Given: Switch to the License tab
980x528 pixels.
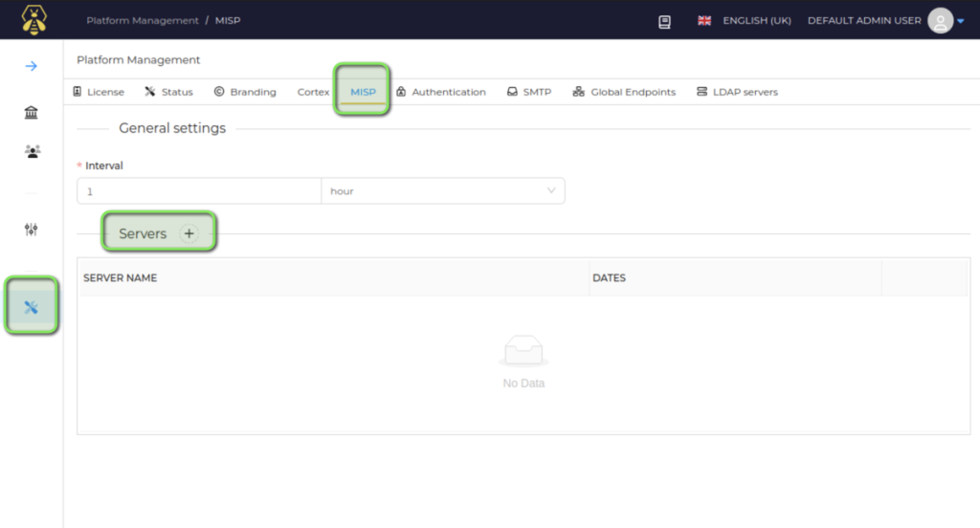Looking at the screenshot, I should click(99, 92).
